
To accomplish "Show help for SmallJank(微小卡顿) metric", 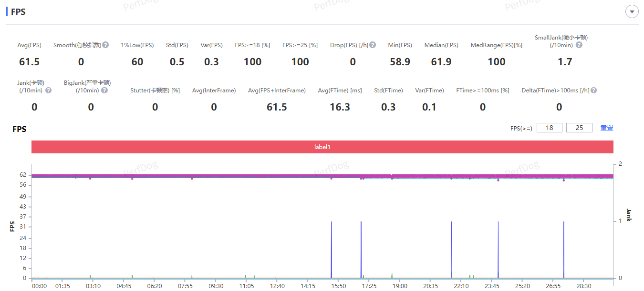I will [x=579, y=45].
